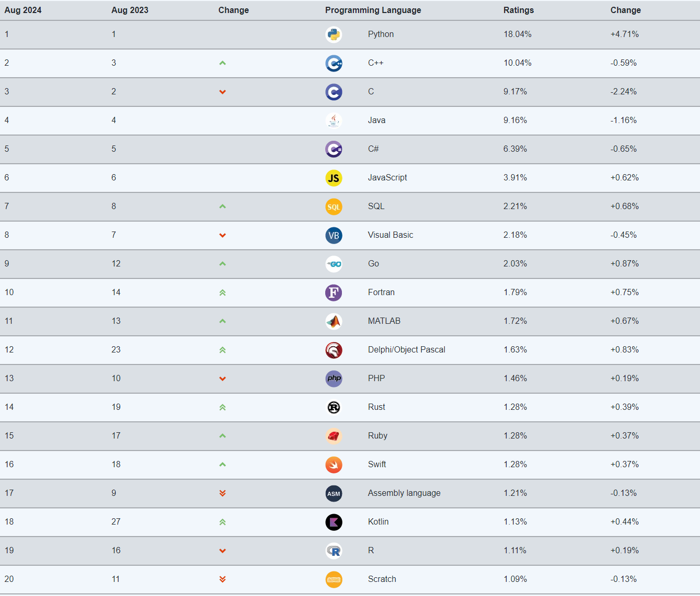Click the green up arrow in C++ row

tap(223, 63)
